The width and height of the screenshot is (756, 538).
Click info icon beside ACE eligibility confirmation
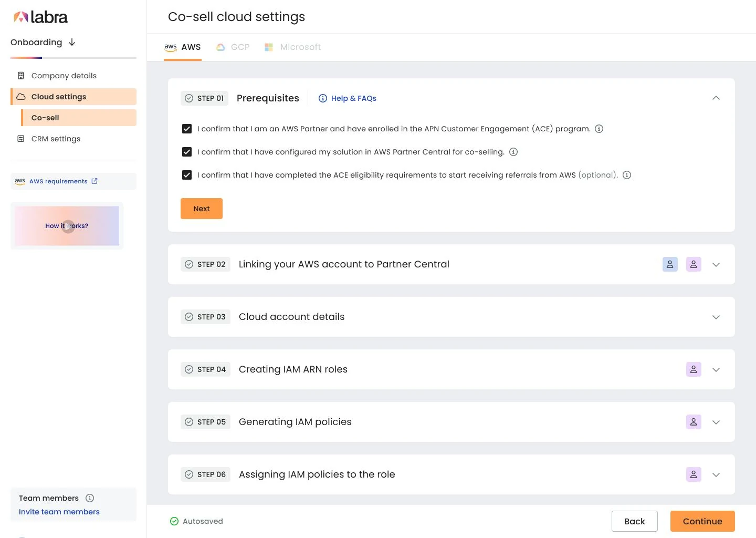627,175
